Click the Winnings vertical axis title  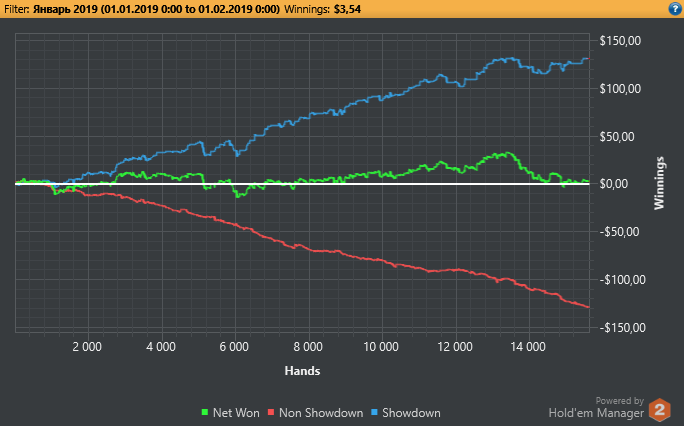(x=659, y=183)
